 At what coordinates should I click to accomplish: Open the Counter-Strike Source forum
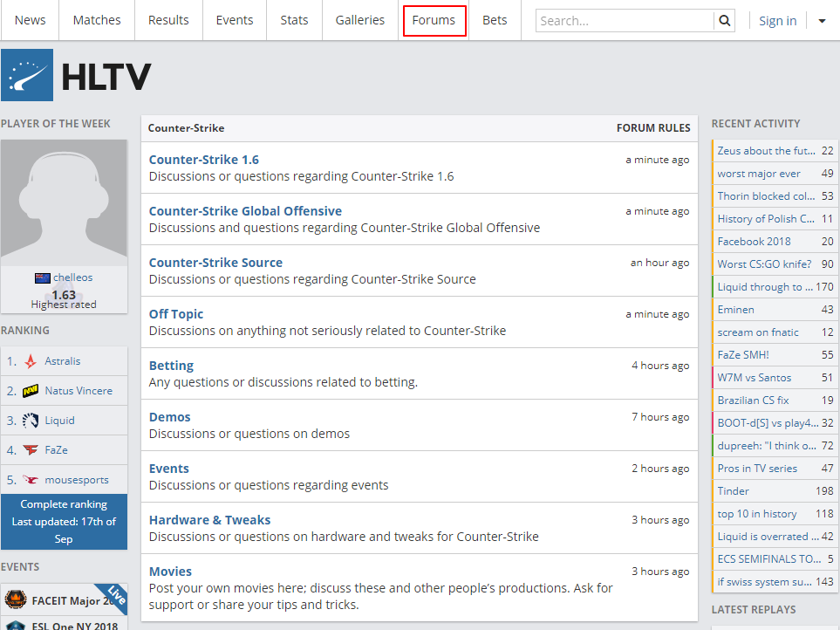[215, 263]
